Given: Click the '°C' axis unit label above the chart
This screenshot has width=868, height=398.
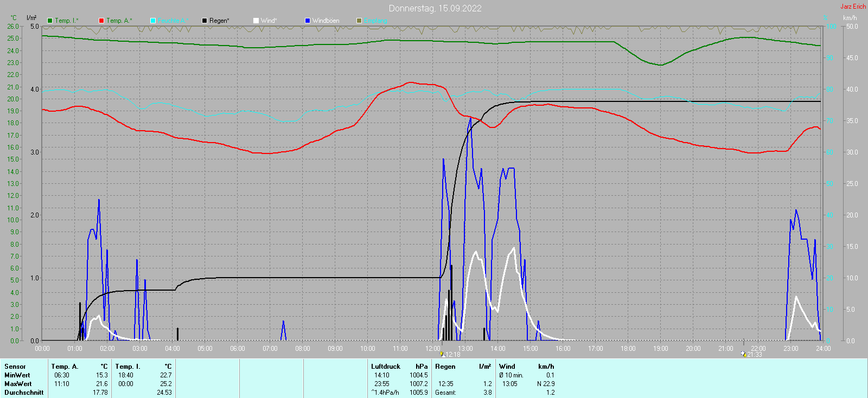Looking at the screenshot, I should [14, 18].
